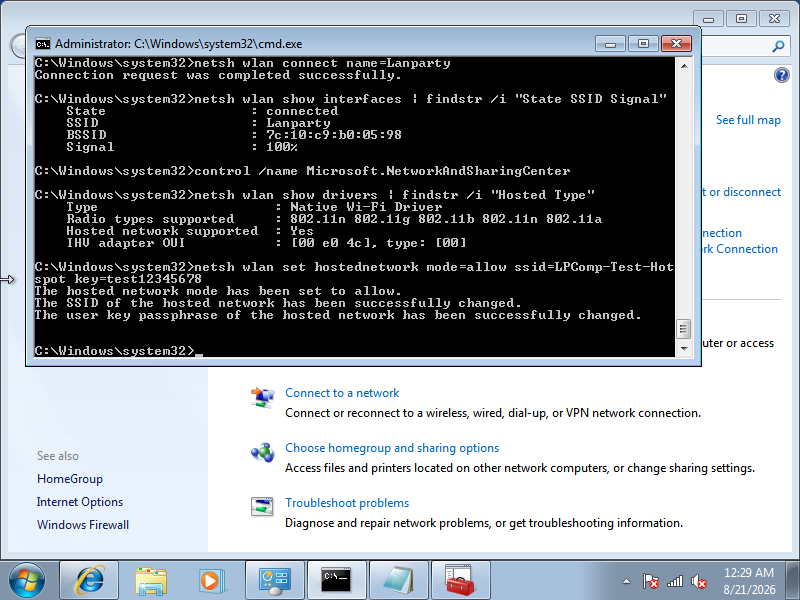Click 'The hosted network mode has been set to allow.'
Viewport: 800px width, 600px height.
[218, 291]
